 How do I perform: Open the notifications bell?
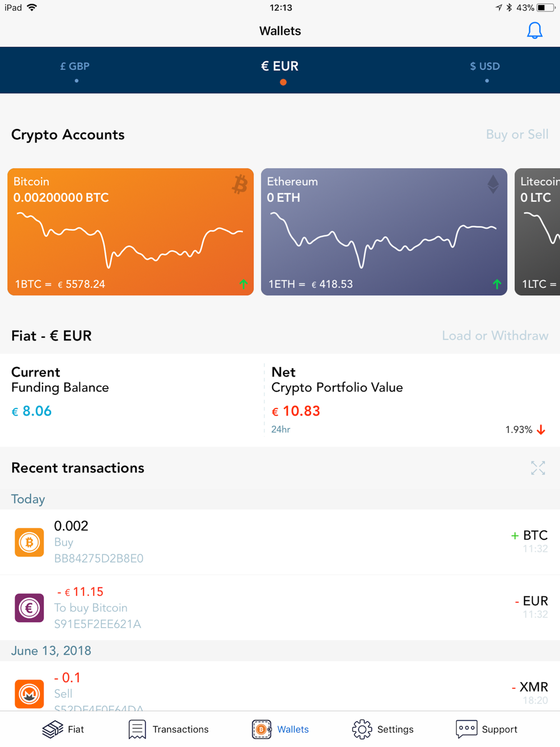(x=535, y=31)
